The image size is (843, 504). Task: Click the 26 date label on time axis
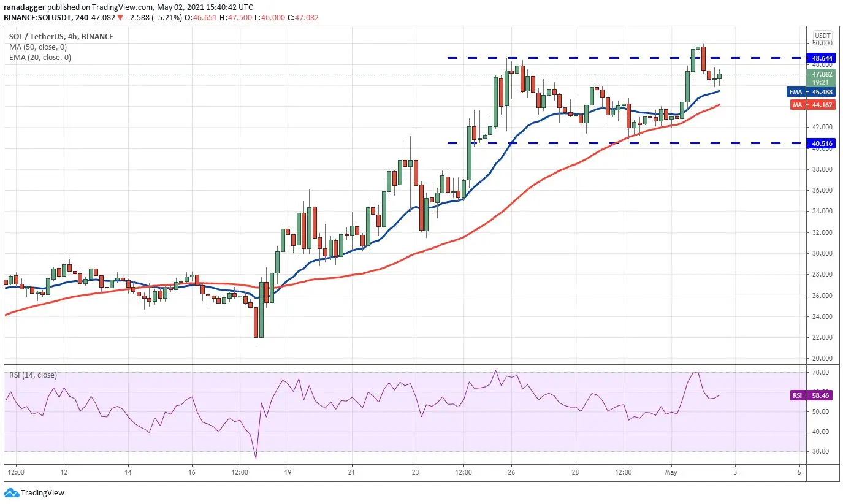click(x=512, y=472)
